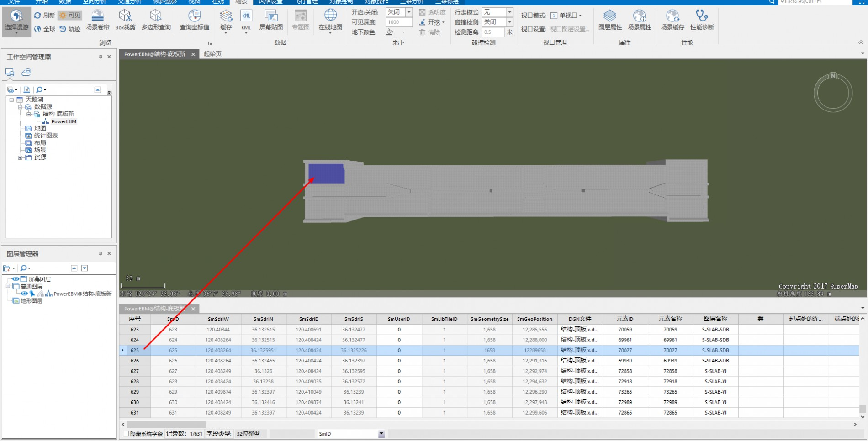
Task: Open the 在线地图 online map button
Action: [330, 21]
